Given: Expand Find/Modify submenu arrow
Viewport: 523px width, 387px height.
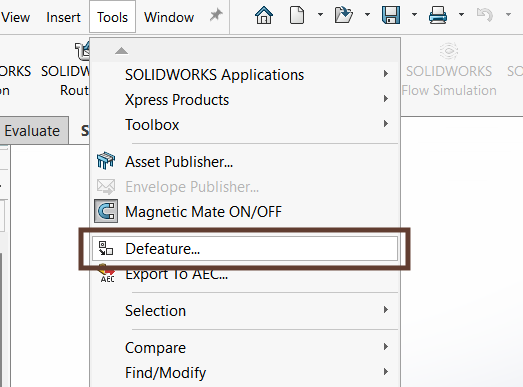Looking at the screenshot, I should [386, 372].
